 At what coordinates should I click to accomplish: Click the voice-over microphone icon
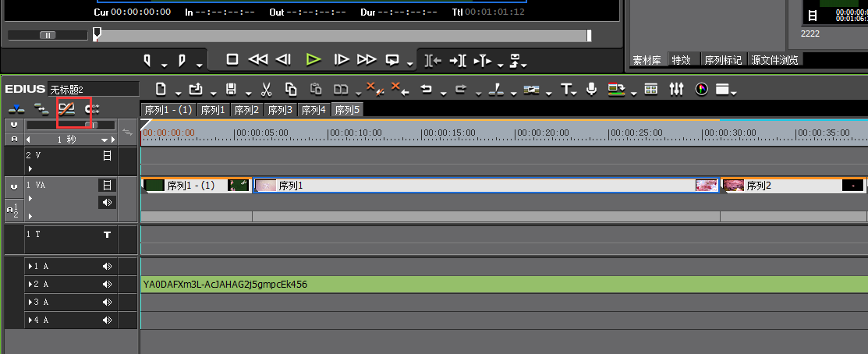(x=591, y=89)
